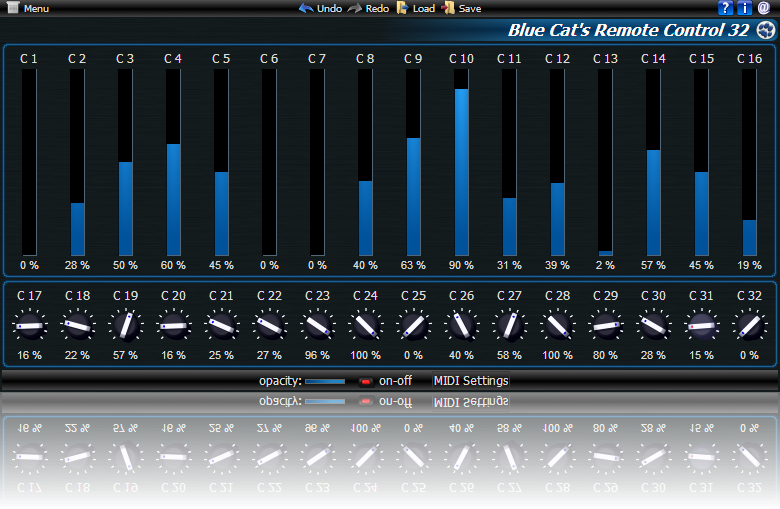The height and width of the screenshot is (509, 780).
Task: Open MIDI Settings
Action: [471, 381]
